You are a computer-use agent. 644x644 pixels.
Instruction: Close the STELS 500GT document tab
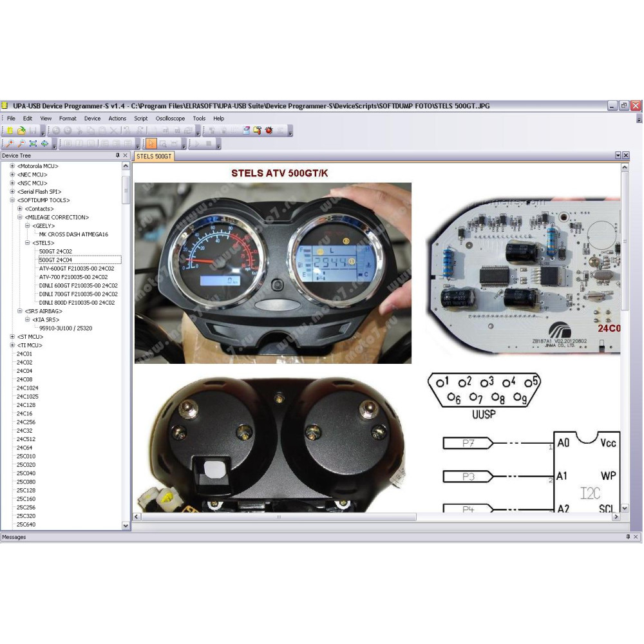click(625, 155)
